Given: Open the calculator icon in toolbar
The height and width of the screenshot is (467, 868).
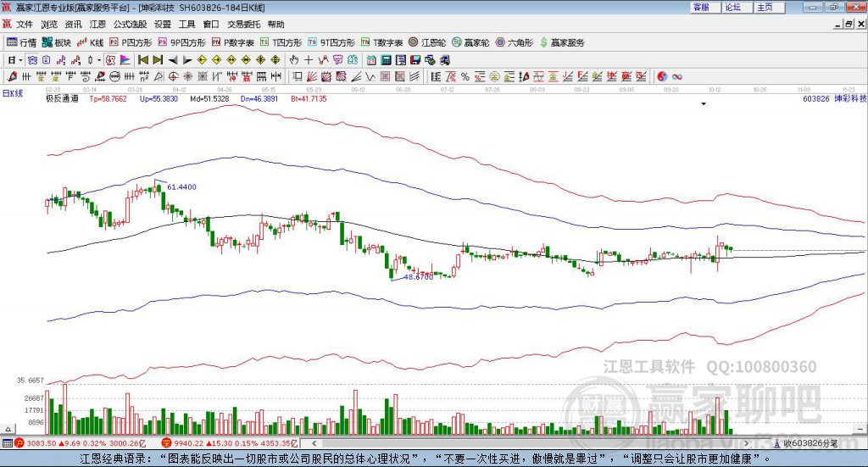Looking at the screenshot, I should [x=386, y=60].
